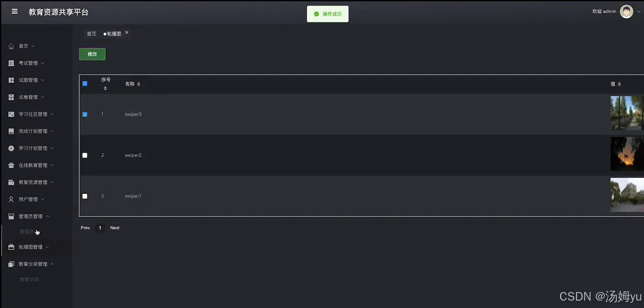
Task: Click the 学习计划管理 compass icon
Action: [x=11, y=148]
